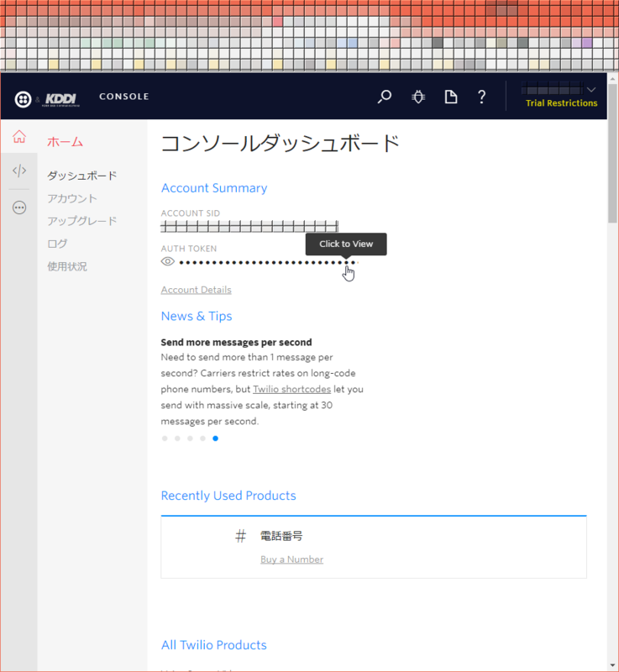Click Recently Used Products heading

coord(228,496)
